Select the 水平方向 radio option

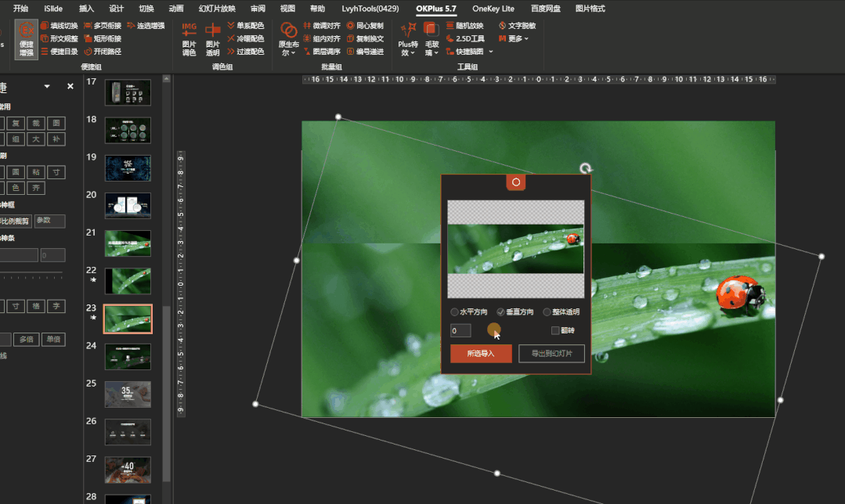[x=469, y=311]
